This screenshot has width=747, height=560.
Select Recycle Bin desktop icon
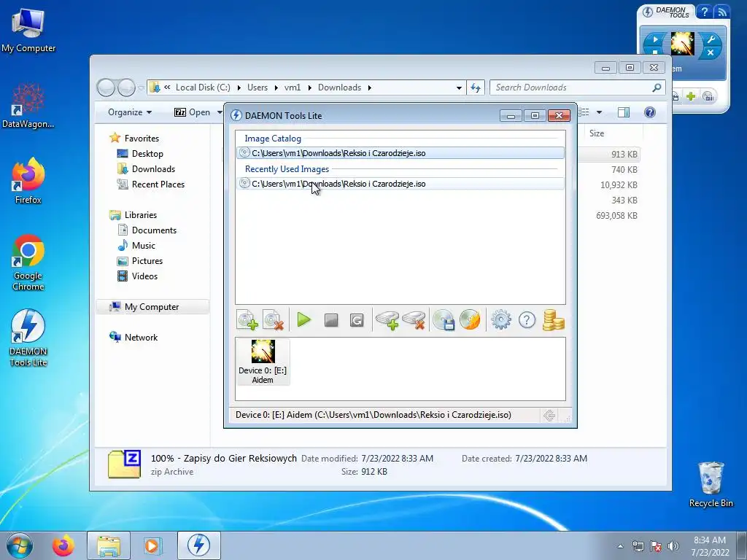711,484
